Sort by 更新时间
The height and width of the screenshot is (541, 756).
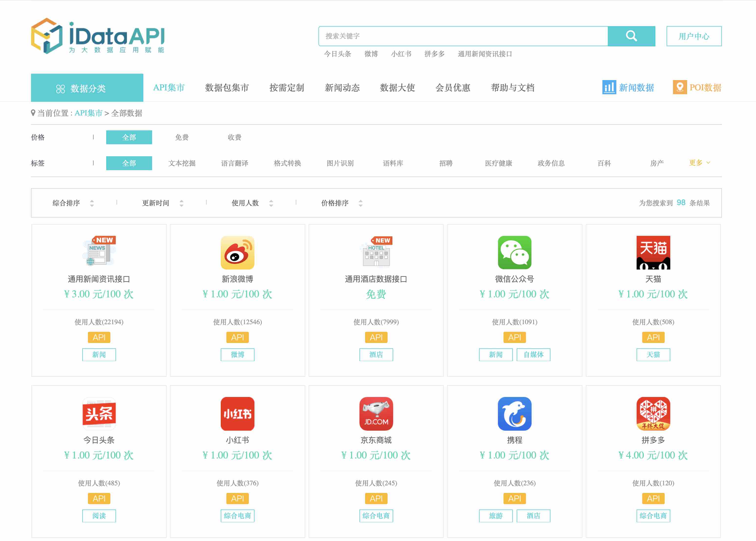tap(163, 203)
